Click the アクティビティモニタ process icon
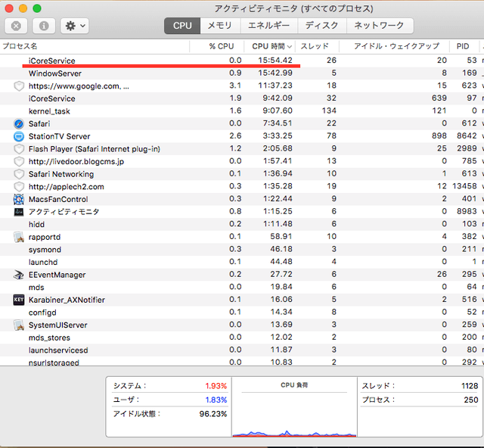This screenshot has height=448, width=484. (x=19, y=212)
